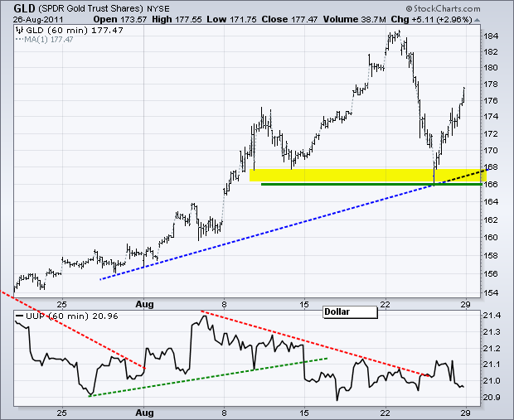Click the small triangle icon after Chg value

coord(477,20)
